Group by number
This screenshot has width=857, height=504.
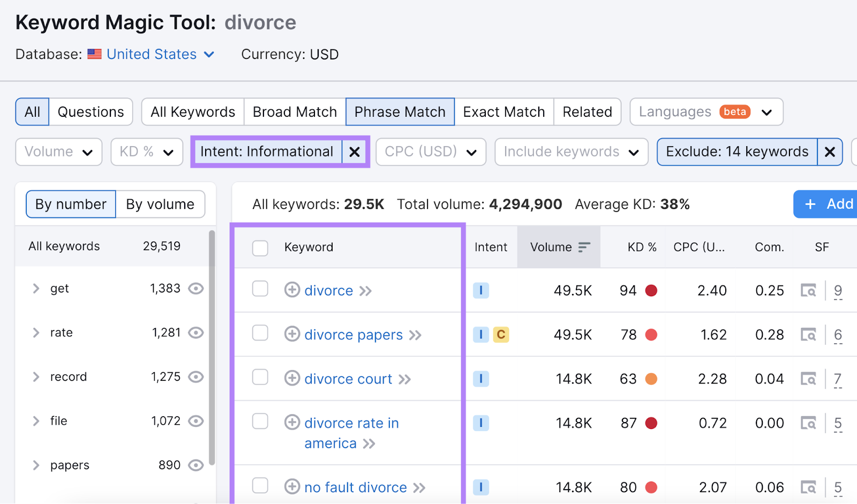pyautogui.click(x=71, y=205)
